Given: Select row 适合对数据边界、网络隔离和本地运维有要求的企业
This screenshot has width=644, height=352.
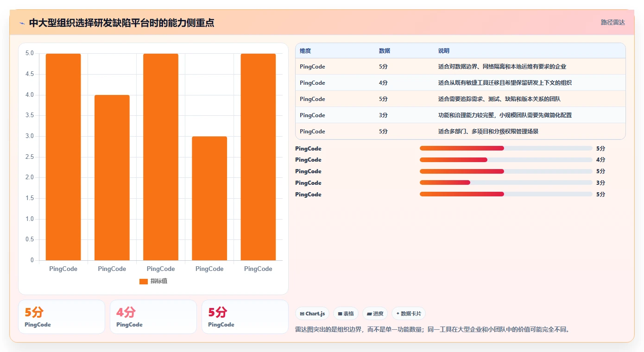Looking at the screenshot, I should tap(461, 67).
